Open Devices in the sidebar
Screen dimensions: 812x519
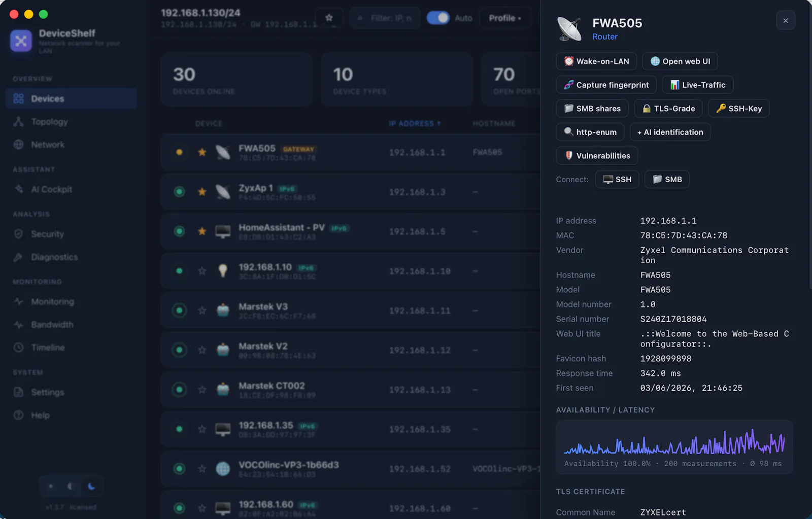(71, 98)
